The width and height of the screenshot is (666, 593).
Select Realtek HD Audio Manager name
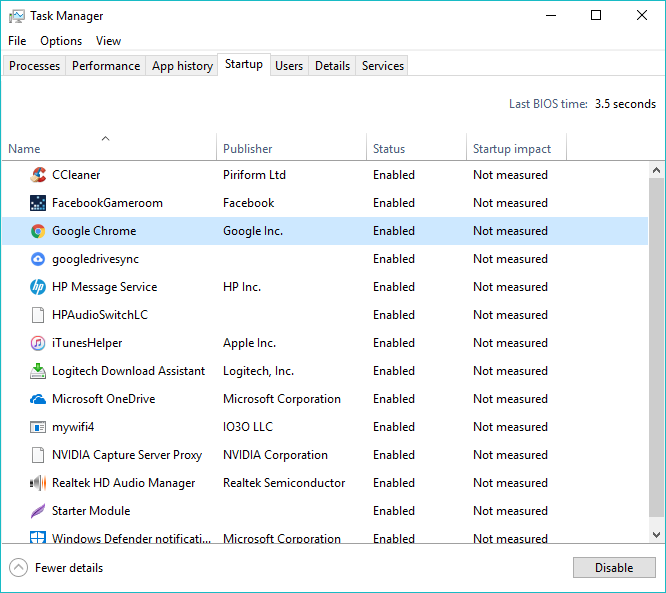(x=123, y=483)
